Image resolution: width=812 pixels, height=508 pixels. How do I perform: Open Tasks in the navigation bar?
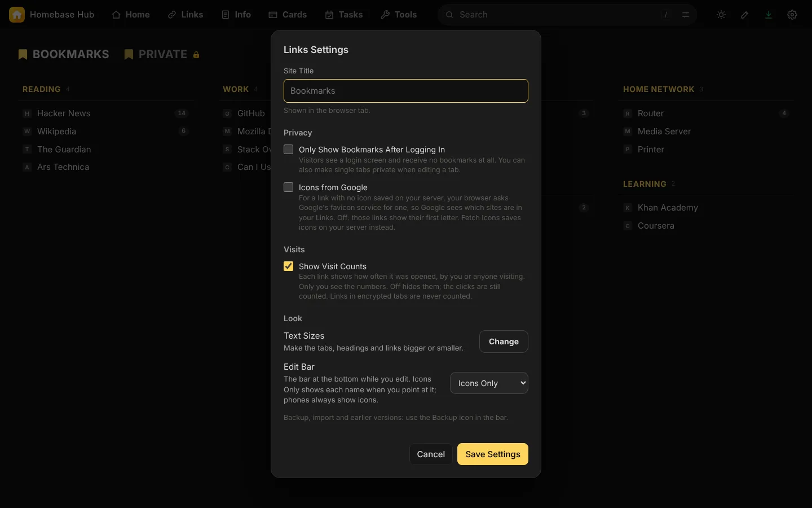[344, 15]
